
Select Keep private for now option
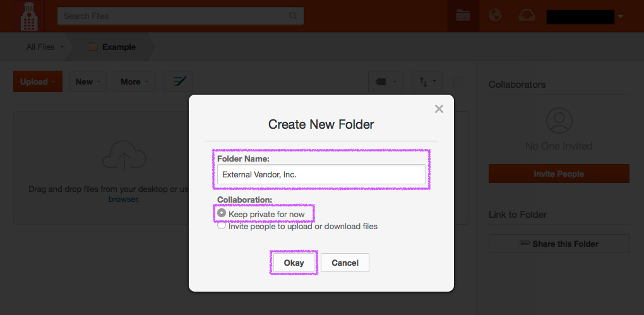tap(222, 213)
